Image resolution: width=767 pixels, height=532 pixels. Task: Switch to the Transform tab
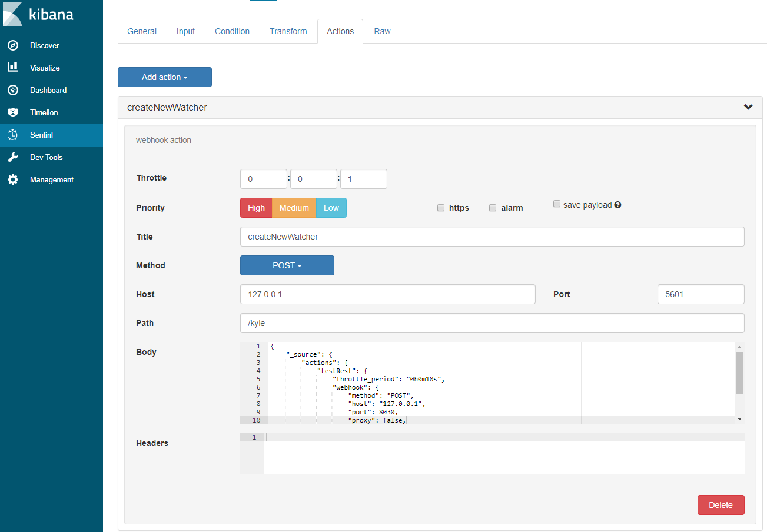tap(288, 31)
